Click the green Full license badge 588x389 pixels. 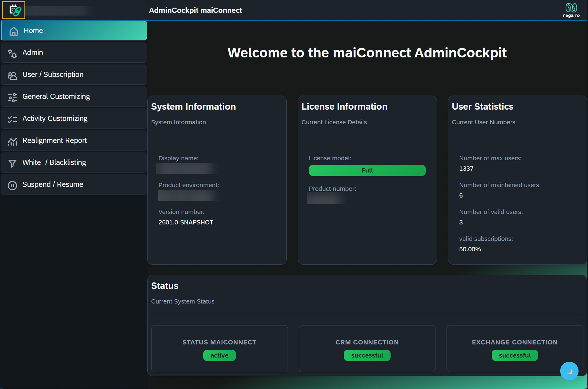tap(367, 170)
